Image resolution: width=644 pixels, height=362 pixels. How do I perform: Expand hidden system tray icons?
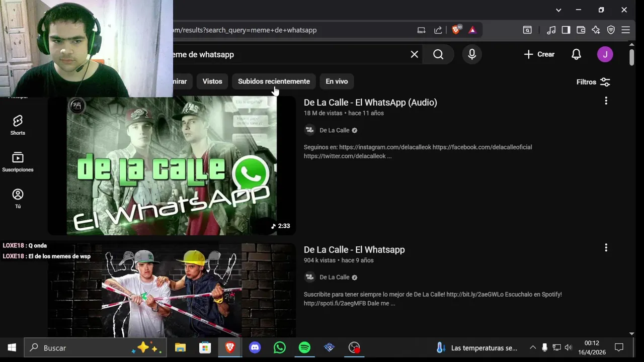(533, 347)
